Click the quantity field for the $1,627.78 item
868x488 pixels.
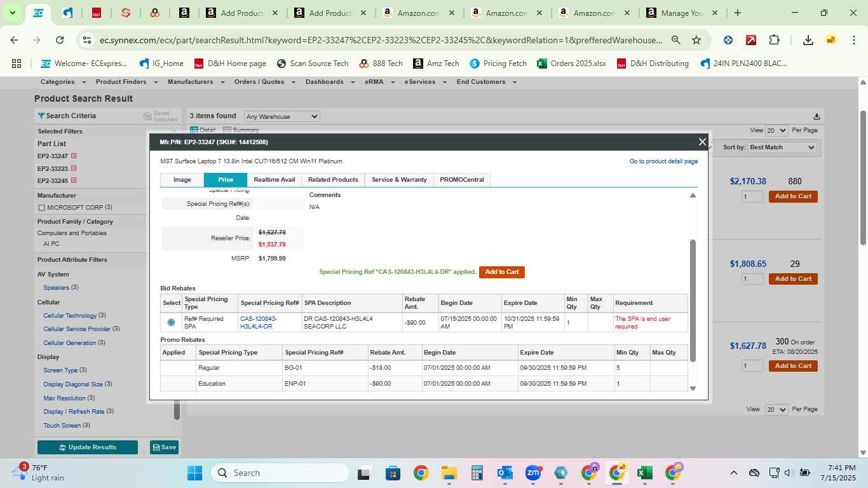[752, 366]
